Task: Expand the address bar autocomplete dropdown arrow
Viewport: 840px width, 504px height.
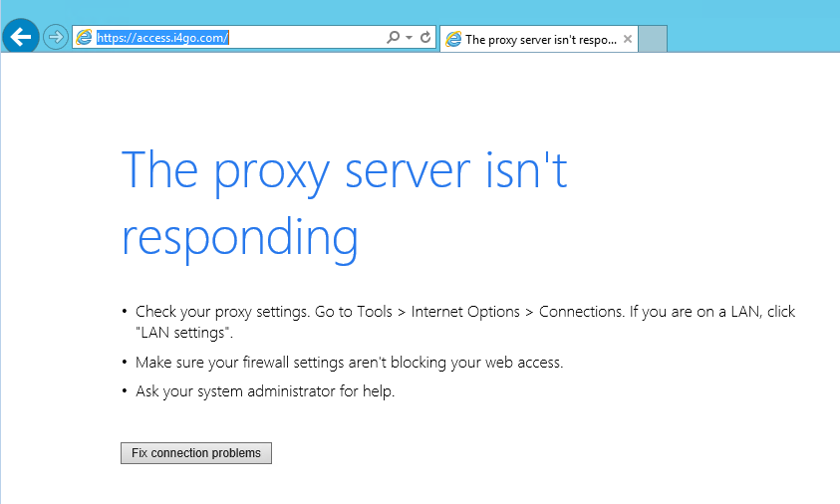Action: tap(410, 38)
